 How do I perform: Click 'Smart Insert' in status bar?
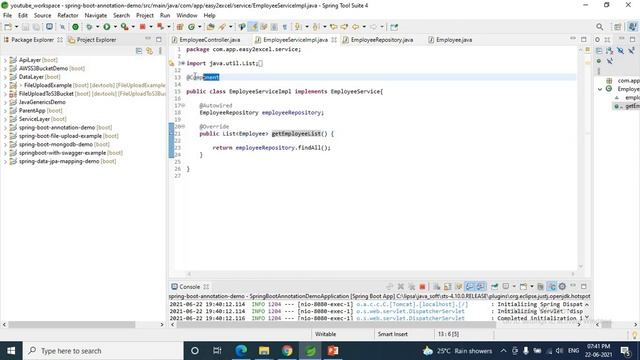coord(393,334)
